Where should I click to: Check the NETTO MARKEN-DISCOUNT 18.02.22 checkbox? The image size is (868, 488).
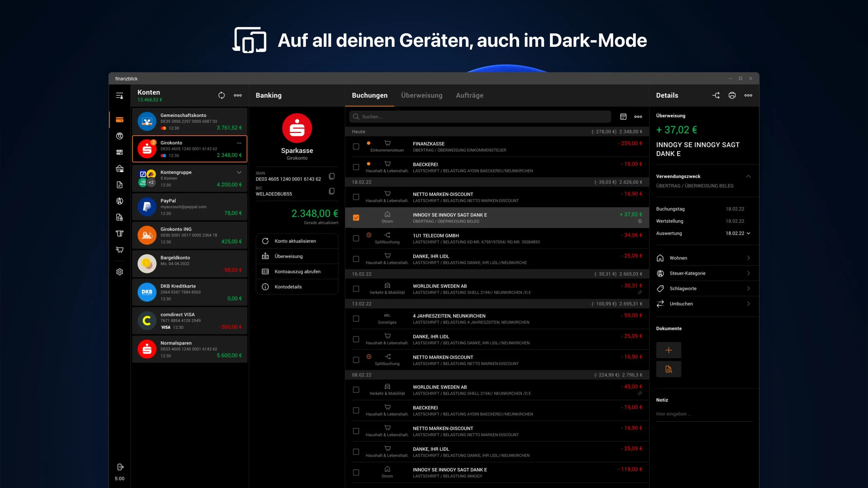(x=356, y=197)
